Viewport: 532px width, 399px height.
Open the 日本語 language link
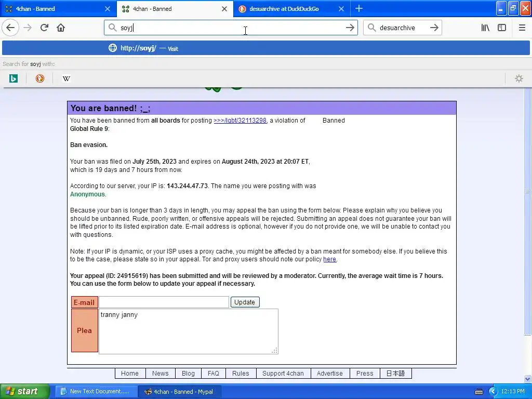(x=395, y=373)
